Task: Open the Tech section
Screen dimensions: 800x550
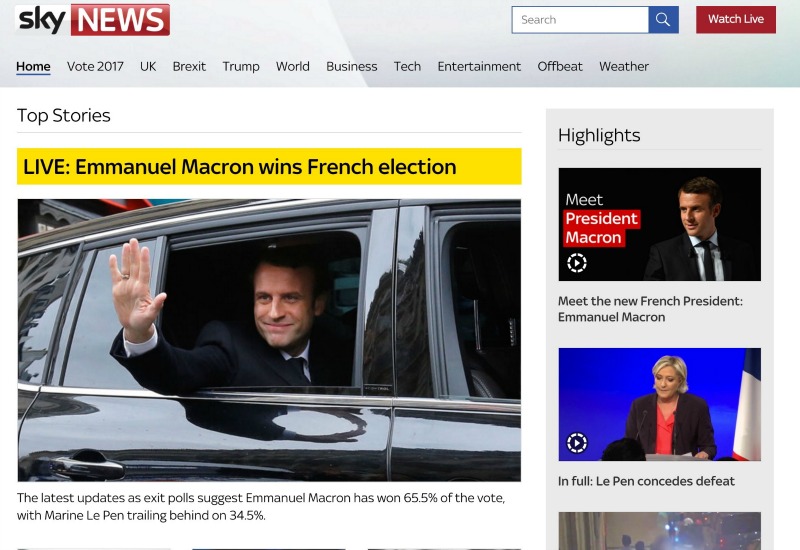Action: (407, 66)
